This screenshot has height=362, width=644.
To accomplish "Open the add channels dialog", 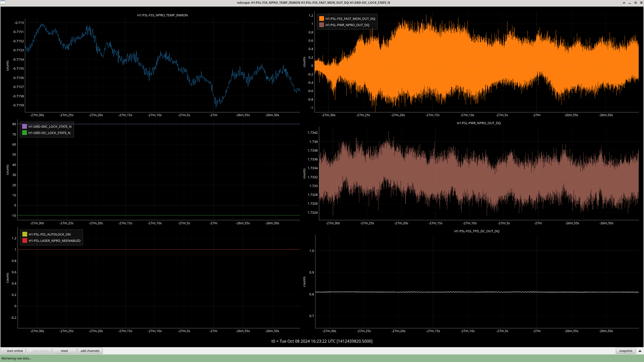I will (90, 351).
